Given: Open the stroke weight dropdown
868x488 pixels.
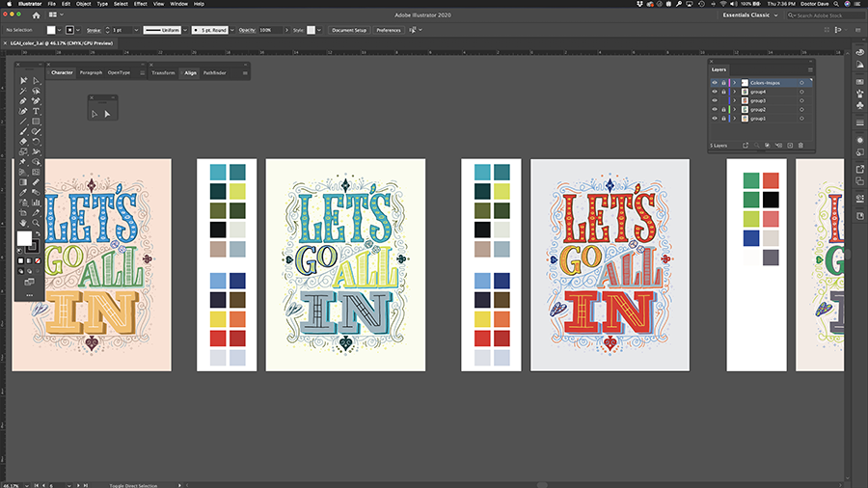Looking at the screenshot, I should (x=136, y=30).
